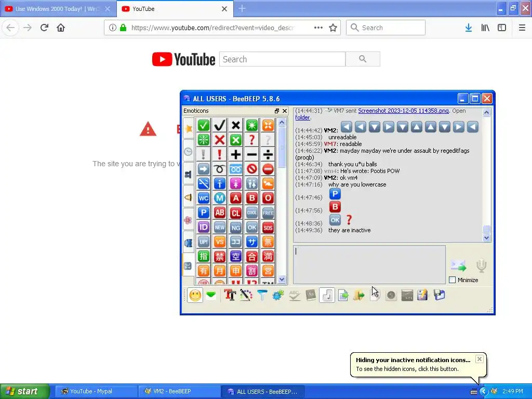Image resolution: width=532 pixels, height=399 pixels.
Task: Insert the blue WC emoticon
Action: point(204,198)
